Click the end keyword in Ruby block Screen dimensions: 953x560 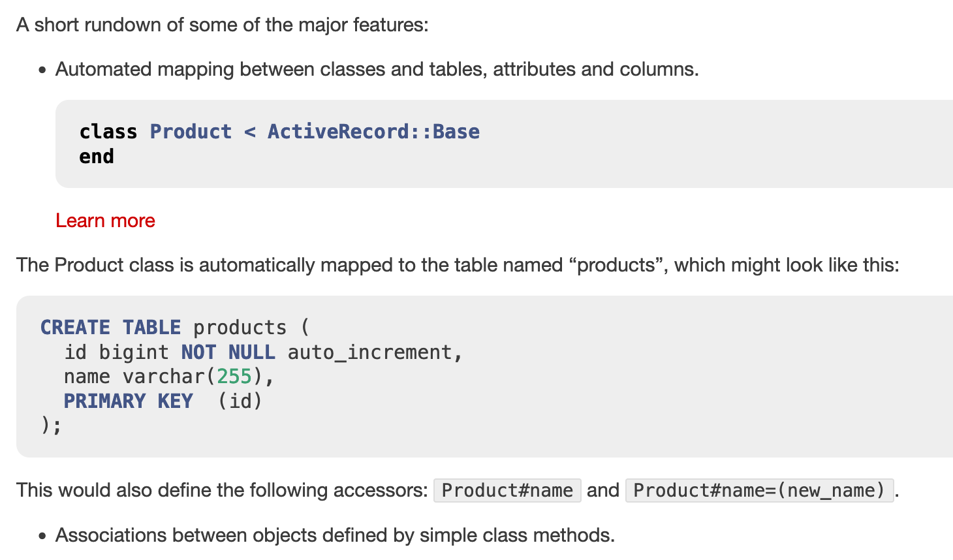tap(97, 157)
